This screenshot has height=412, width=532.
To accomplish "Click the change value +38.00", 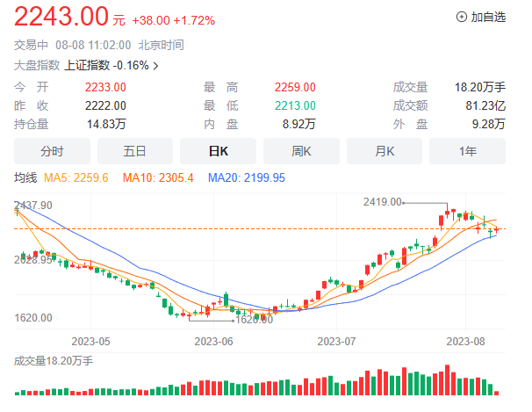I will pos(151,20).
